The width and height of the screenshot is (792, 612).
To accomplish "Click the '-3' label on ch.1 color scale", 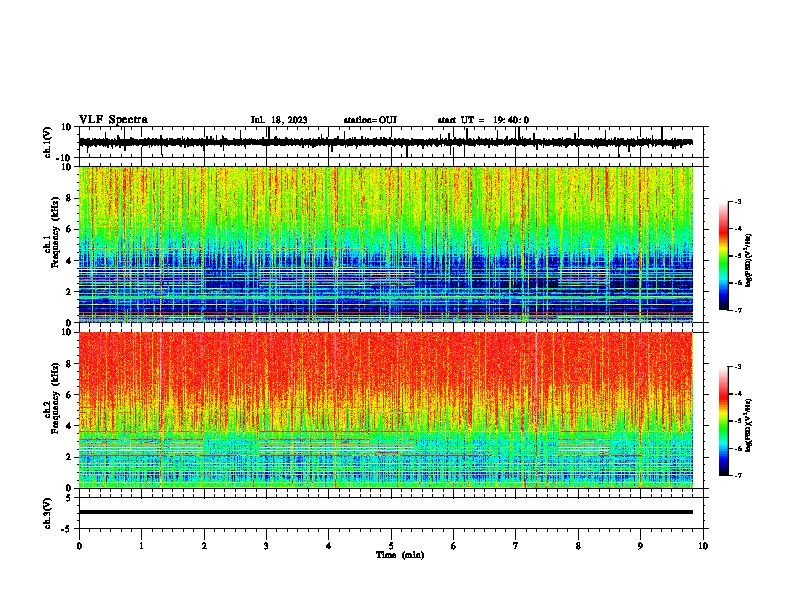I will [x=738, y=202].
